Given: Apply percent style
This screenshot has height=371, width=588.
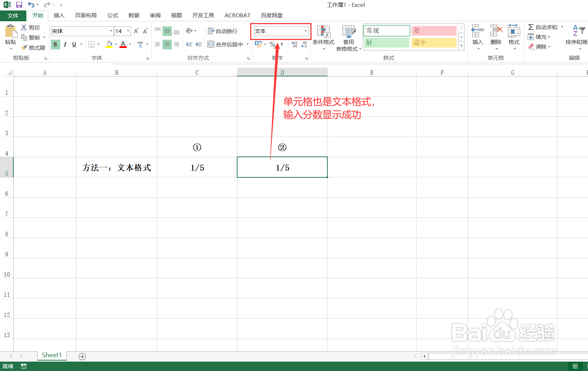Looking at the screenshot, I should [272, 44].
